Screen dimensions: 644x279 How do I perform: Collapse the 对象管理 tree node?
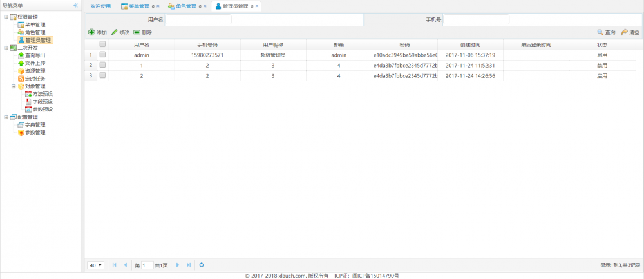pos(14,86)
